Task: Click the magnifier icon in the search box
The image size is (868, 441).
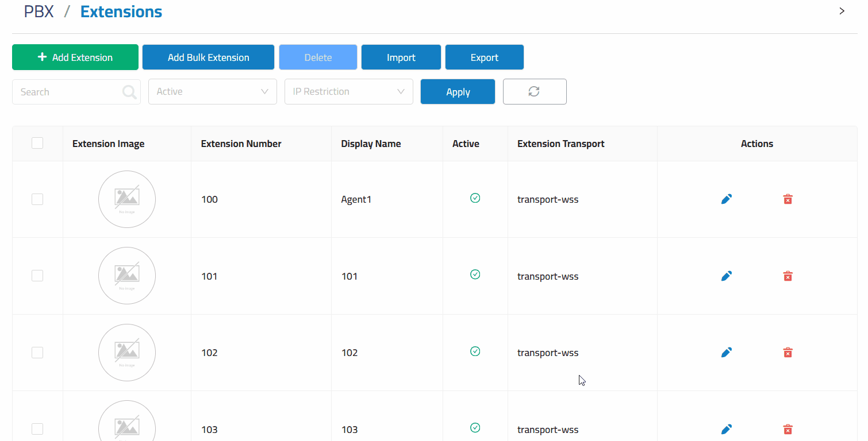Action: (x=130, y=92)
